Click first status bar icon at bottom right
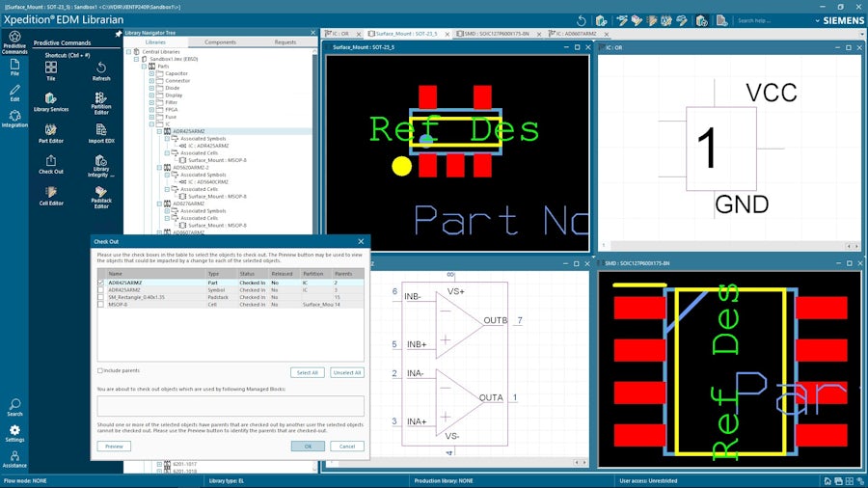Viewport: 868px width, 488px height. tap(827, 481)
